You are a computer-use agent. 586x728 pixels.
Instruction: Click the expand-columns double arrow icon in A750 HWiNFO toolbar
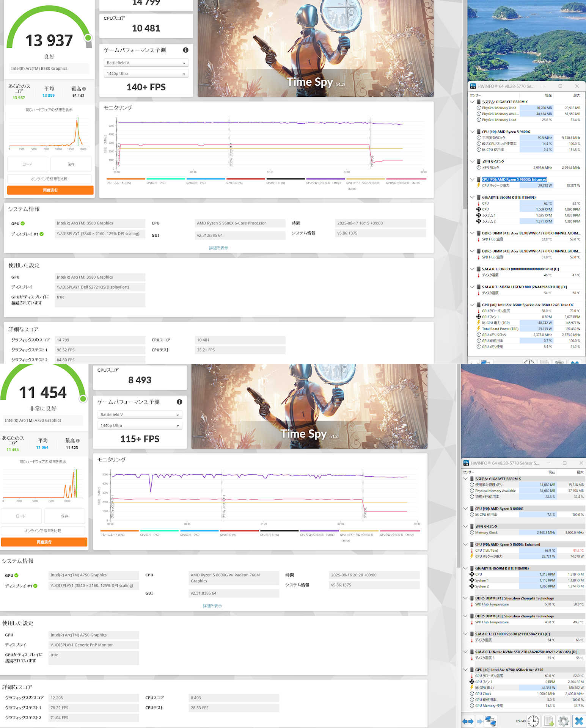click(x=468, y=721)
